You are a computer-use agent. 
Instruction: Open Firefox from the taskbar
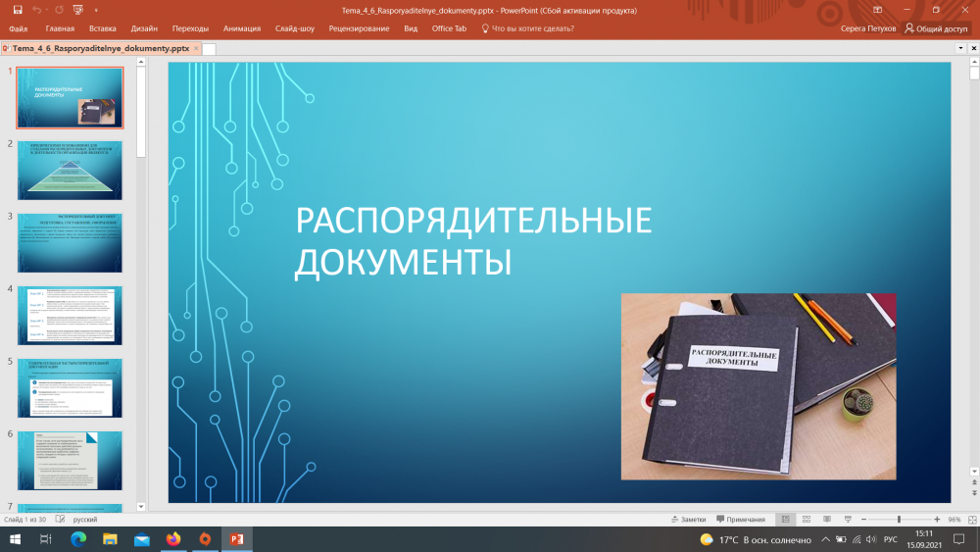[173, 539]
